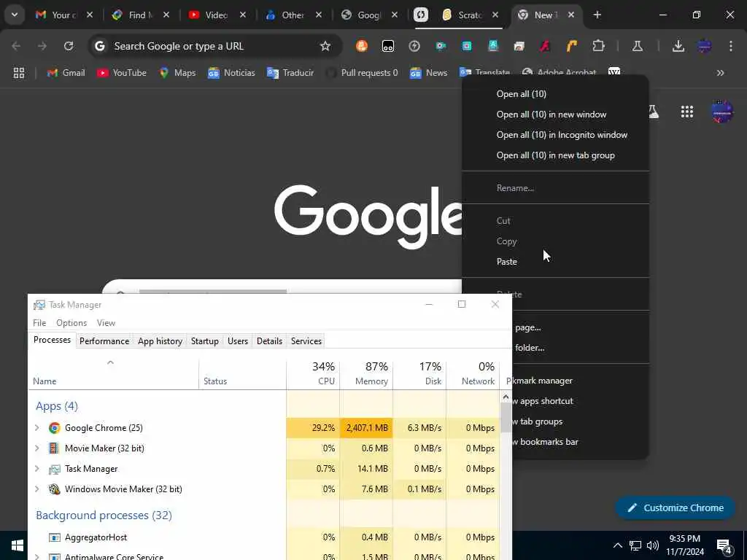Close the Find tab
Screen dimensions: 747x560
(x=166, y=15)
